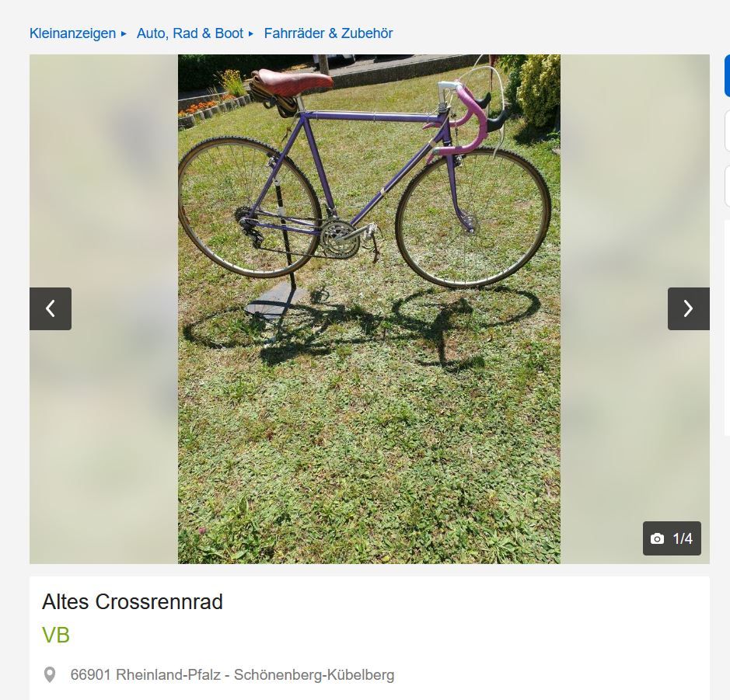Click the 1/4 photo counter text
This screenshot has width=730, height=700.
click(683, 538)
